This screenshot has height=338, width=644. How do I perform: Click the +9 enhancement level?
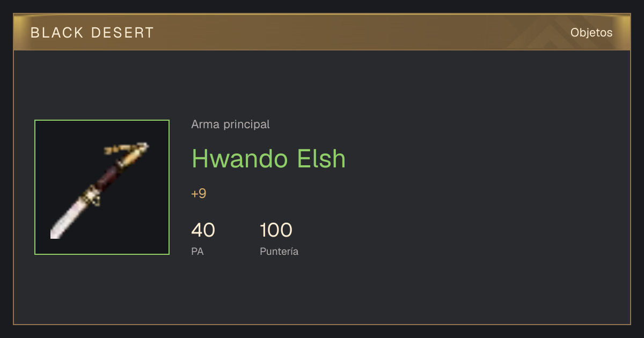coord(199,194)
